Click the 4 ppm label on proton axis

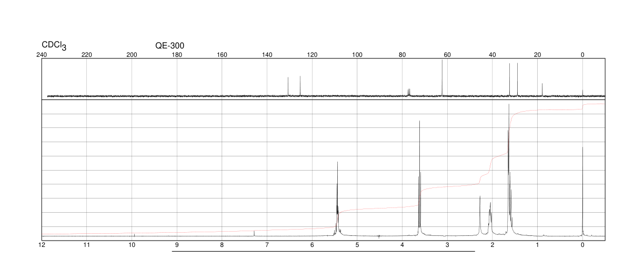(x=402, y=245)
